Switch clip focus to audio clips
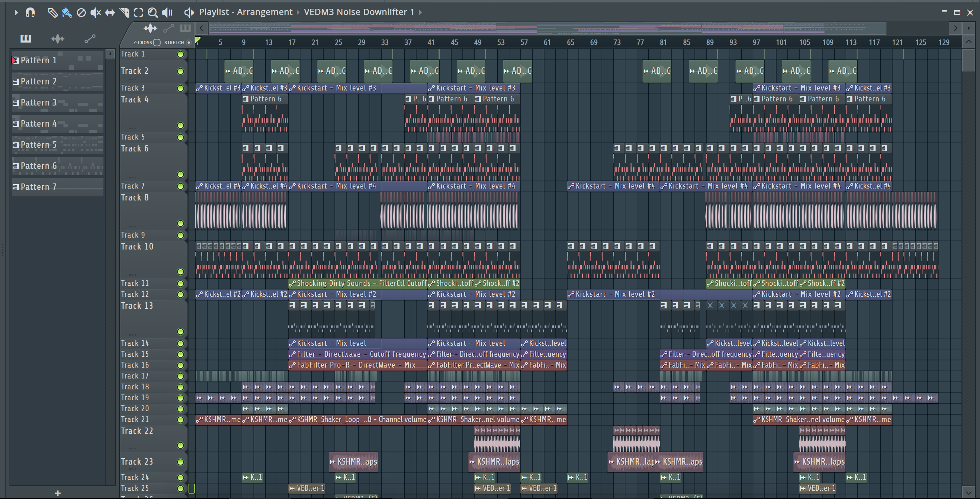The image size is (980, 499). pyautogui.click(x=150, y=28)
